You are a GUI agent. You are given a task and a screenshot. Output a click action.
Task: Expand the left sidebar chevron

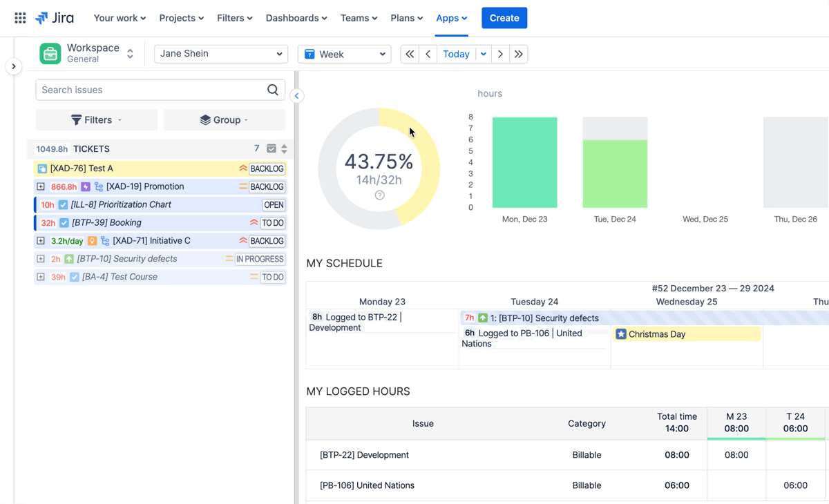pyautogui.click(x=14, y=66)
